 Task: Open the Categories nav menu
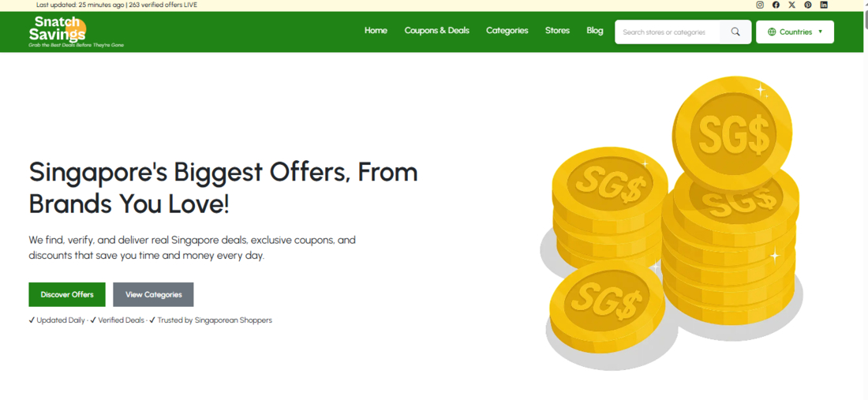(507, 31)
